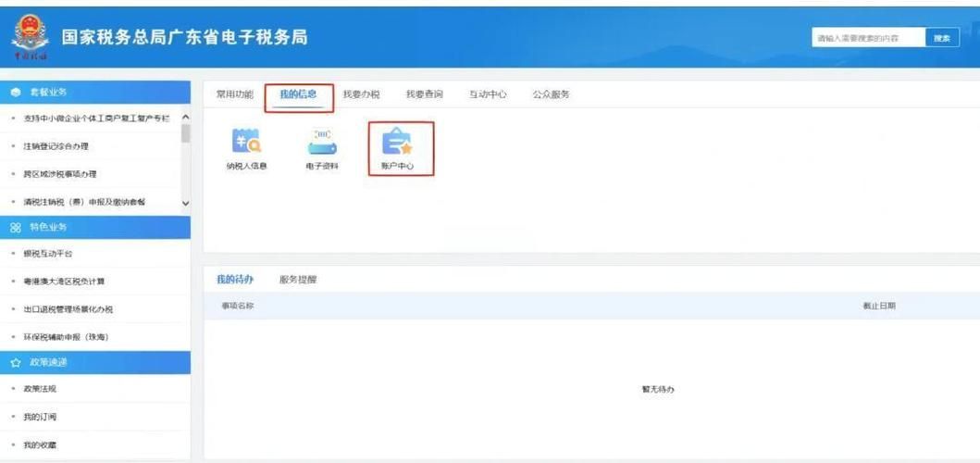Focus the header search input field
980x463 pixels.
(x=869, y=38)
